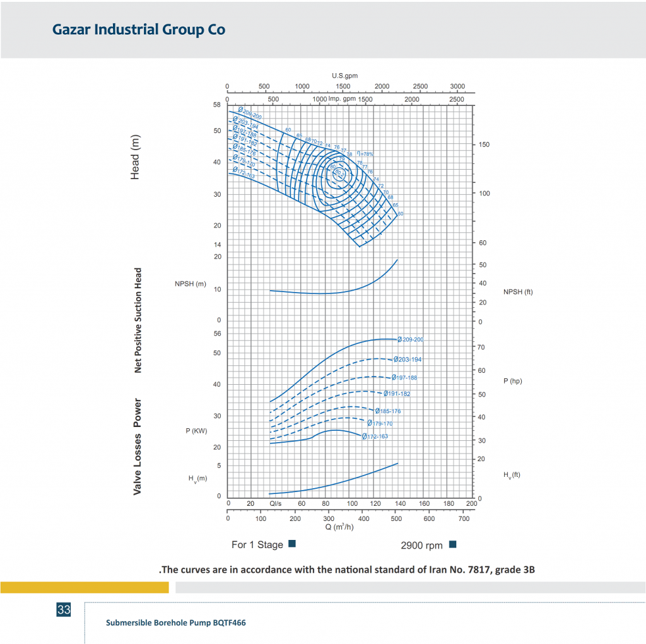This screenshot has height=644, width=646.
Task: Click the Ø197-188 power curve label
Action: coord(404,377)
